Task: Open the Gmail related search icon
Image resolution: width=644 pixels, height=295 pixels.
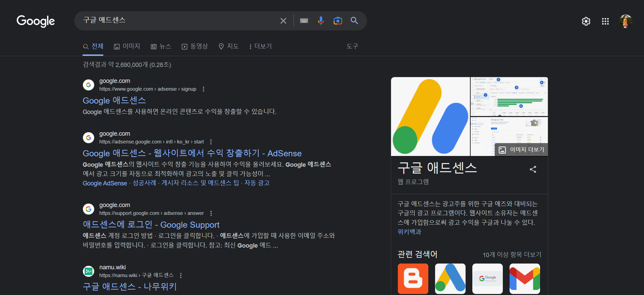Action: (525, 279)
